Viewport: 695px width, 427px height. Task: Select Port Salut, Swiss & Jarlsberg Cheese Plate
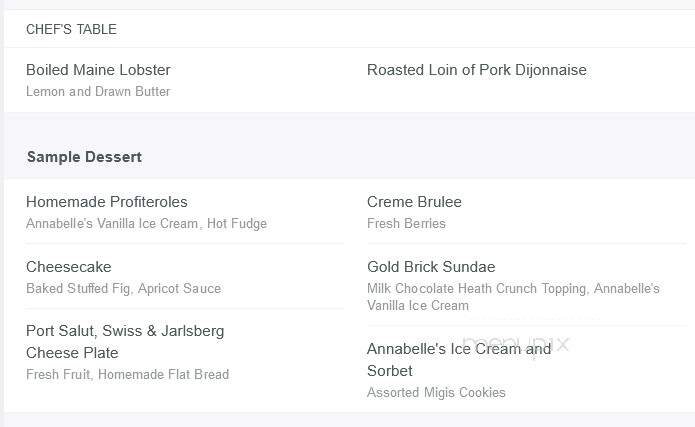coord(125,341)
